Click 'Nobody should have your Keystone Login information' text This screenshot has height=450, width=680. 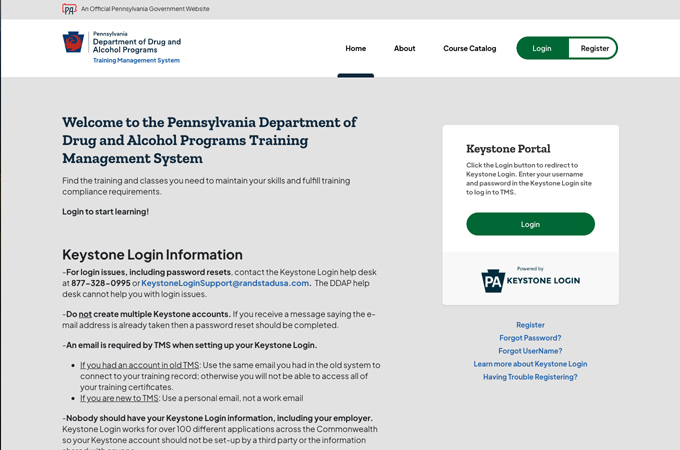[217, 418]
